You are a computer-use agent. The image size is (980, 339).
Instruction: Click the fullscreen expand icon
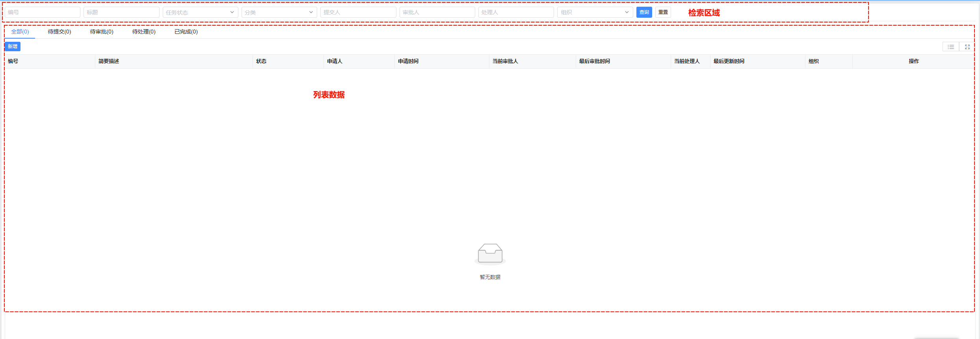967,47
